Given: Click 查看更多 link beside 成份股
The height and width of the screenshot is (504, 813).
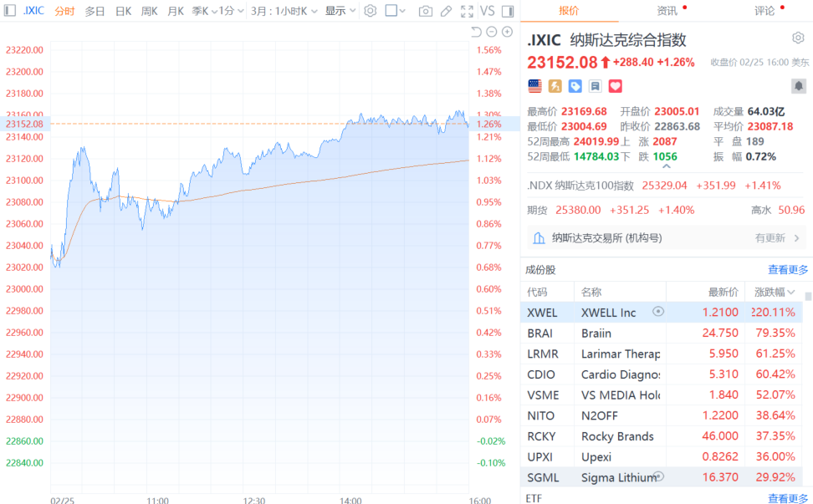Looking at the screenshot, I should (788, 269).
